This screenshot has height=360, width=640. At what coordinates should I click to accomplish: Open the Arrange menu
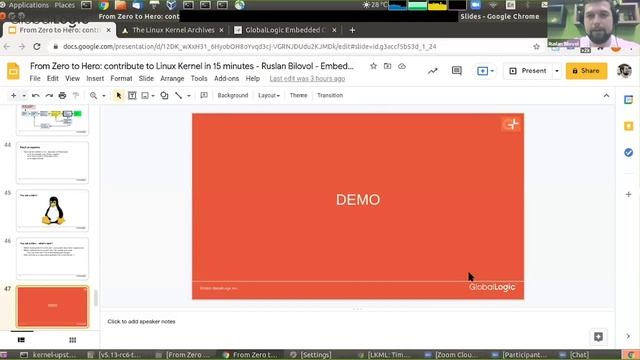point(172,78)
